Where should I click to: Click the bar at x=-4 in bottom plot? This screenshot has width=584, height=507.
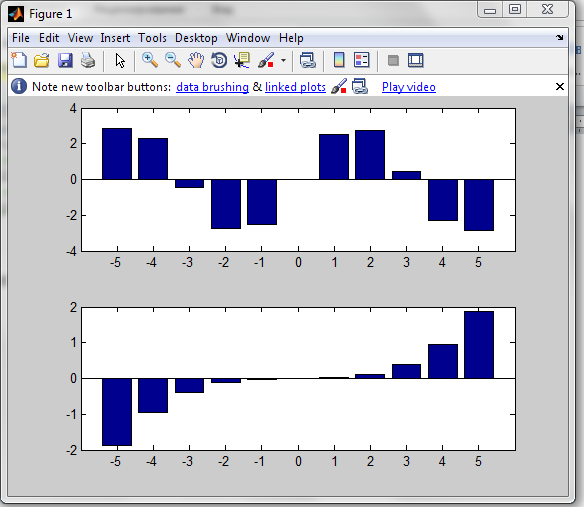153,396
